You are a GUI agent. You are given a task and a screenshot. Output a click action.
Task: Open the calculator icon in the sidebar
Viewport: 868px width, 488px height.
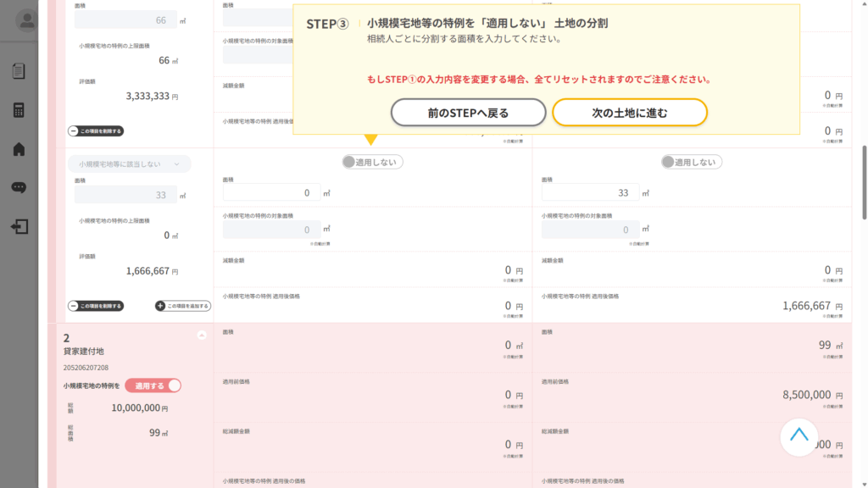coord(19,110)
